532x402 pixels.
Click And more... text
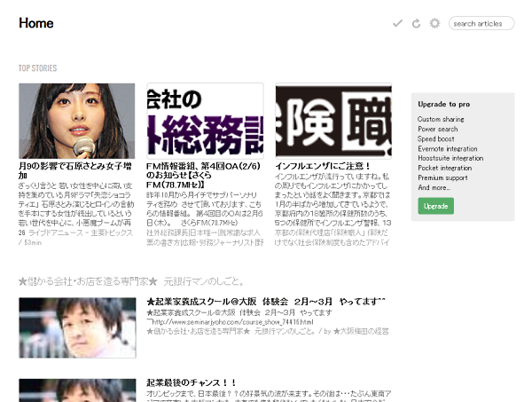pyautogui.click(x=434, y=188)
